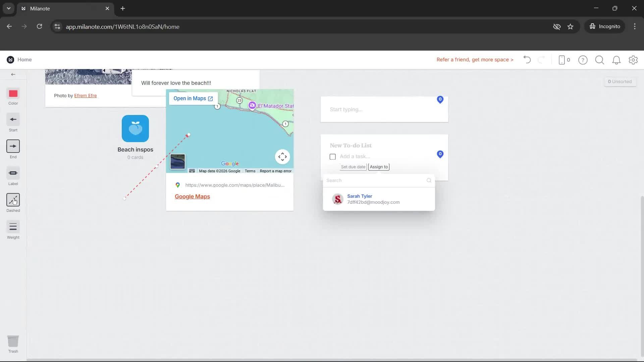Open the Assign to dropdown
This screenshot has width=644, height=362.
[378, 167]
